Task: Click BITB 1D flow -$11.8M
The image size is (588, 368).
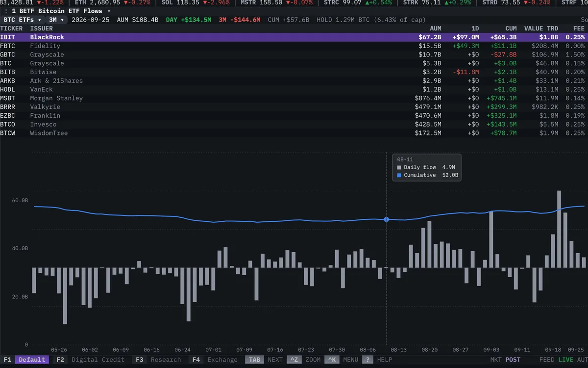Action: pyautogui.click(x=465, y=72)
